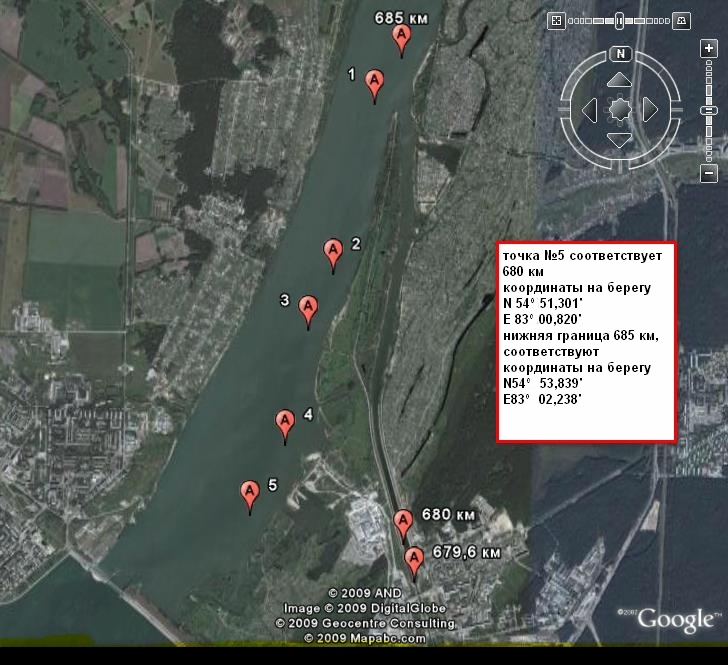Screen dimensions: 728x665
Task: Select placemark pin number 1
Action: pos(375,82)
